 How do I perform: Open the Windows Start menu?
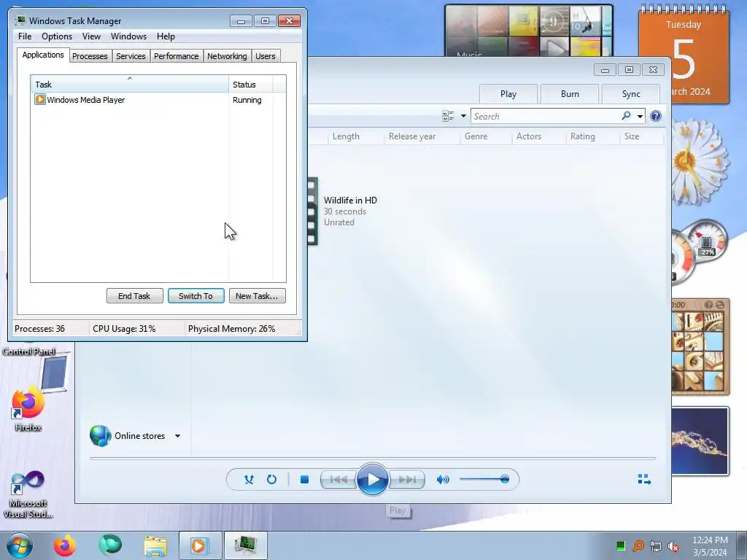[x=19, y=545]
